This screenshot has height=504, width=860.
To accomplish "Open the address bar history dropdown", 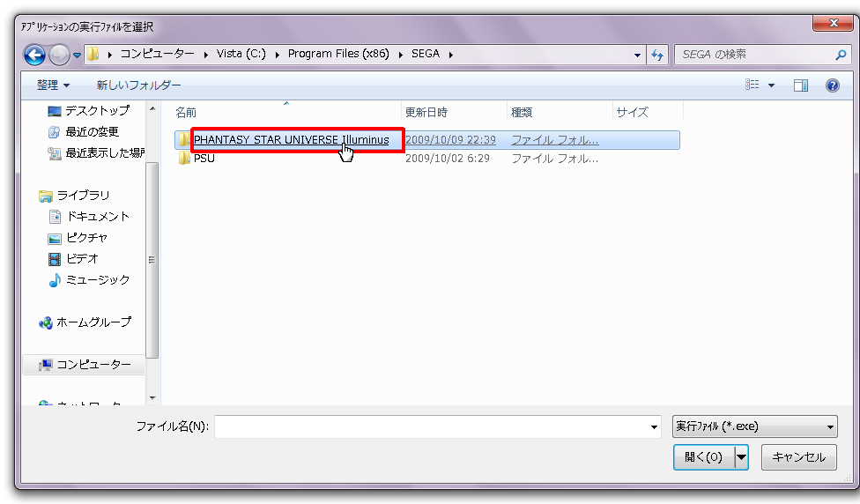I will (637, 55).
